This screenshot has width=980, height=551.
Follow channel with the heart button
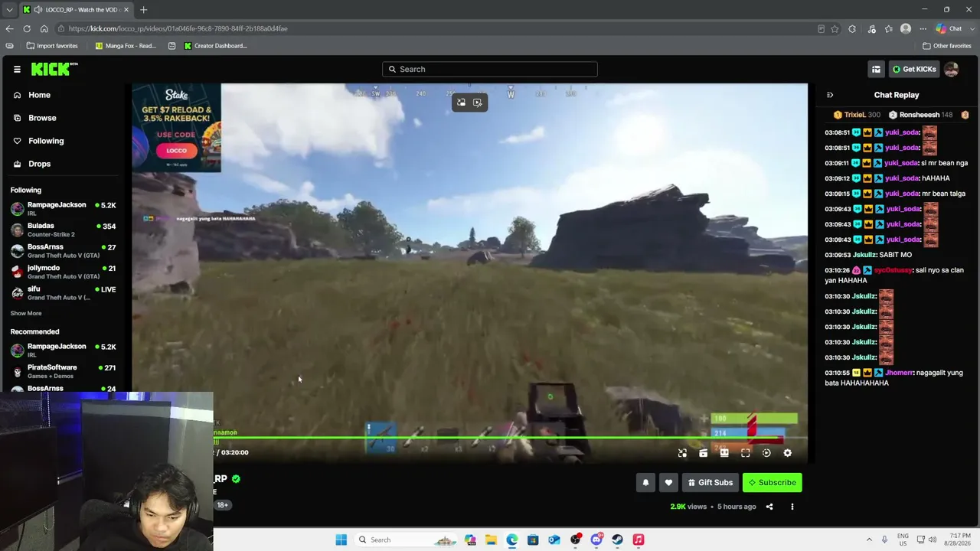[x=668, y=482]
